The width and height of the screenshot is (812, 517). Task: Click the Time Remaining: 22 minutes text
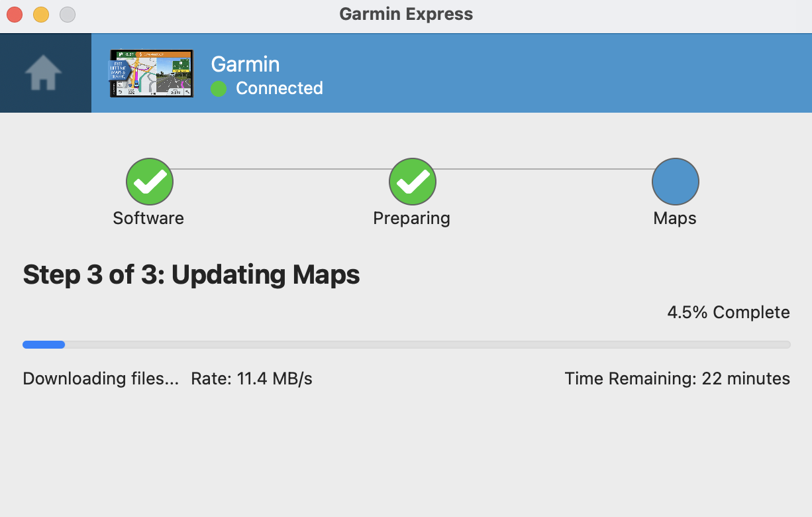677,378
